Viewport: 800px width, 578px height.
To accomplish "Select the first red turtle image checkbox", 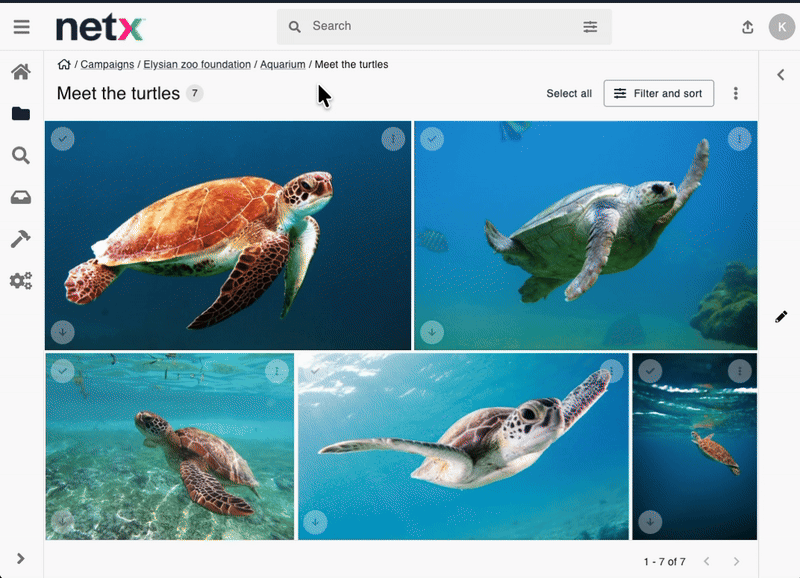I will tap(63, 139).
